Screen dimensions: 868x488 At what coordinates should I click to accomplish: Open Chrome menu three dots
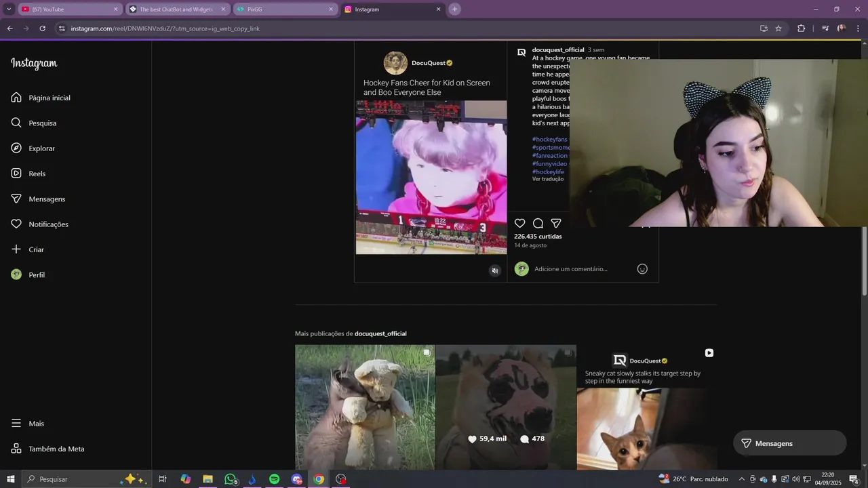858,28
